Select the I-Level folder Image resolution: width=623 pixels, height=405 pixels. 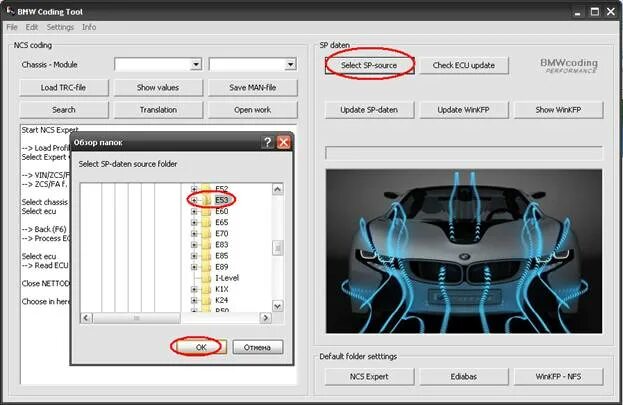(x=227, y=278)
